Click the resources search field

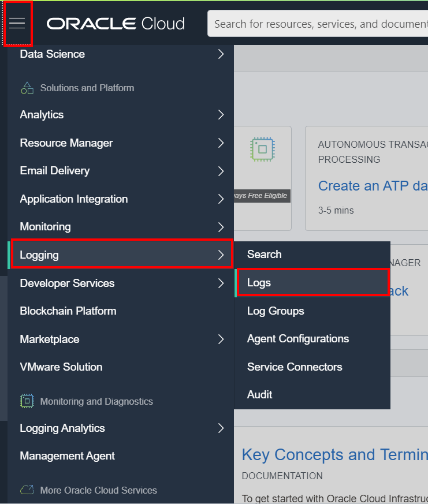point(318,24)
